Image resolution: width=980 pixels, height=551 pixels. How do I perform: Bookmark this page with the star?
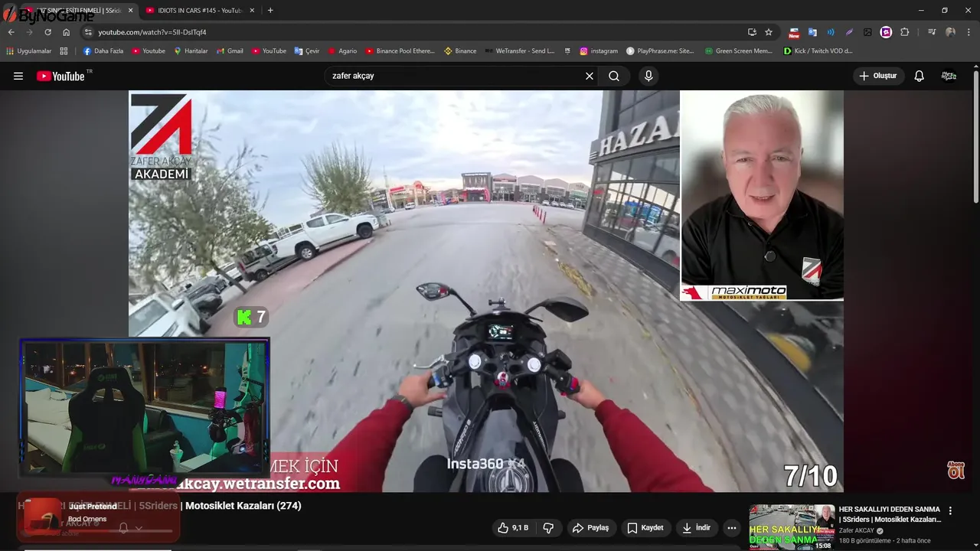769,32
